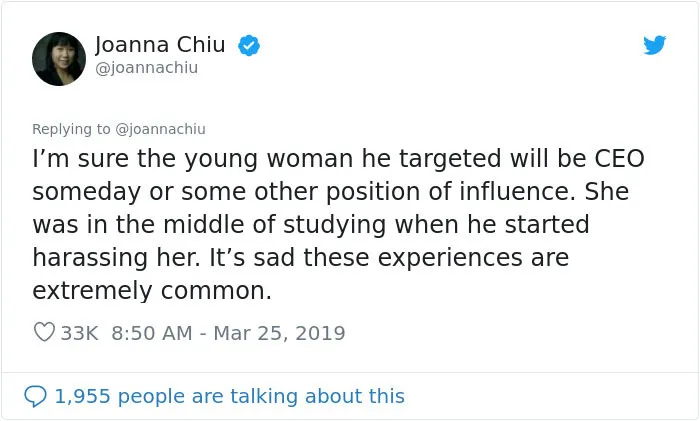700x421 pixels.
Task: Like the tweet with the heart icon
Action: click(44, 332)
